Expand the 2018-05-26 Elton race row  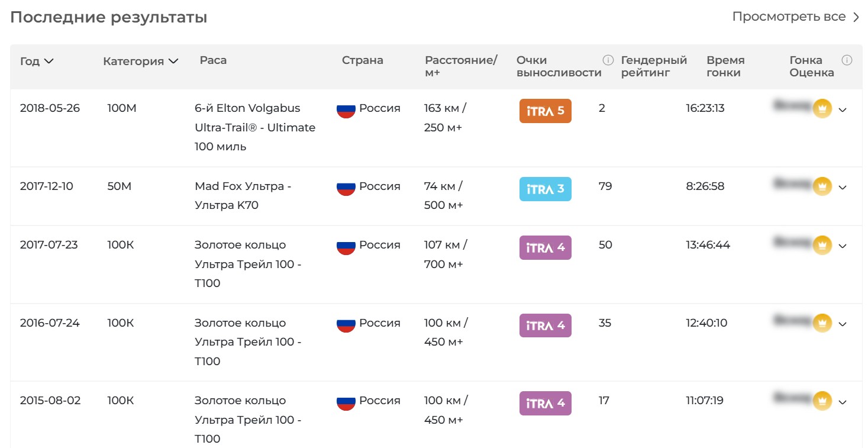pos(843,109)
